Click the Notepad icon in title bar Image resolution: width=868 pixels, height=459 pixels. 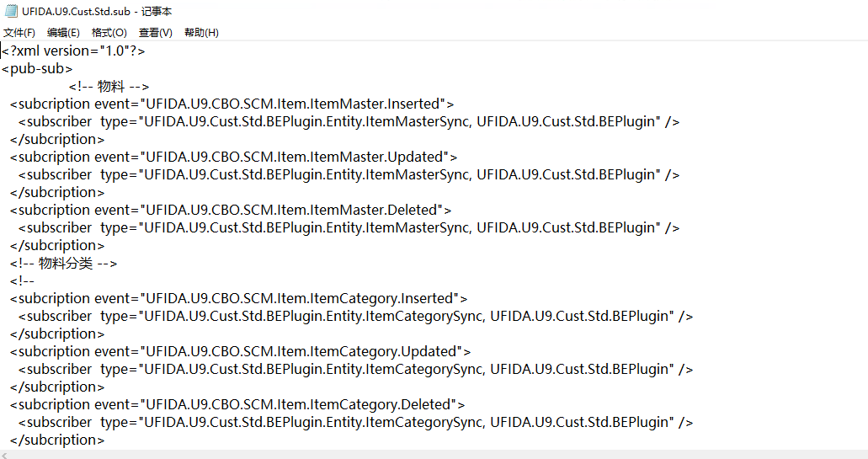point(12,11)
